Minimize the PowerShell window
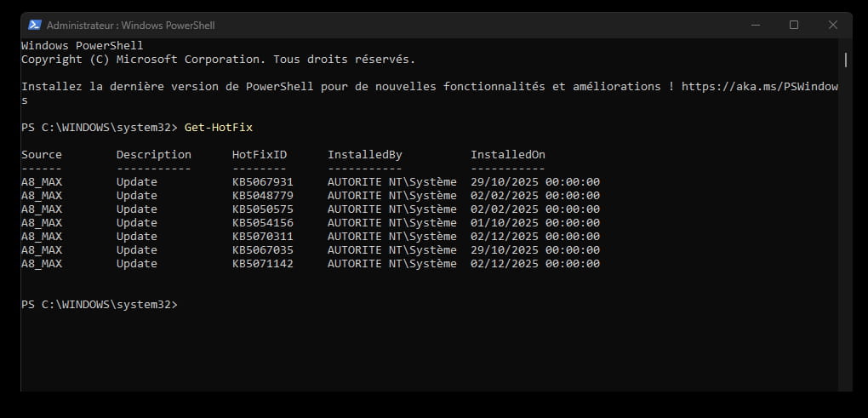The height and width of the screenshot is (418, 868). point(756,26)
